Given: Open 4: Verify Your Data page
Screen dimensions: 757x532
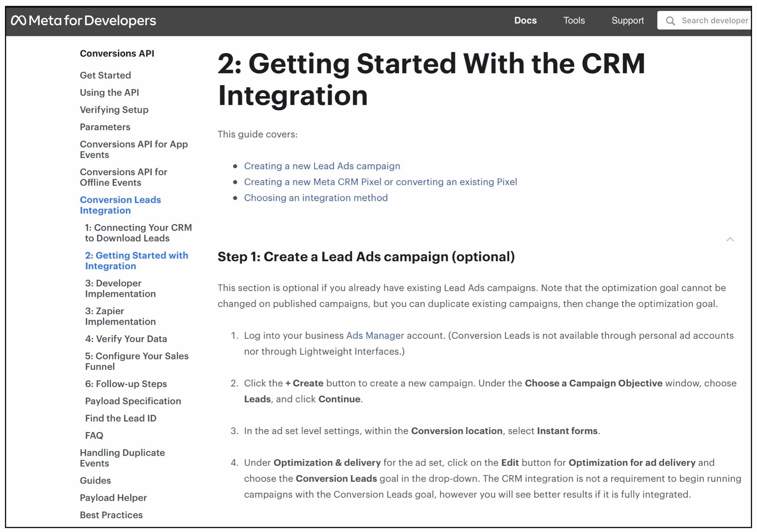Looking at the screenshot, I should [x=126, y=339].
